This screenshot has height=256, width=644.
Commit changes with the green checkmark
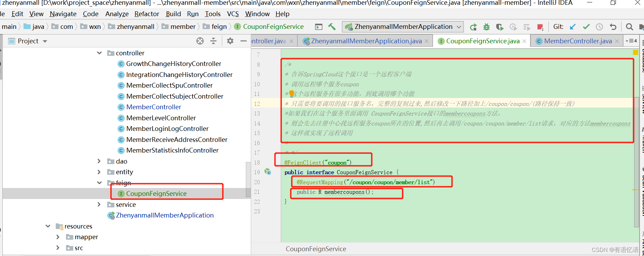(586, 27)
